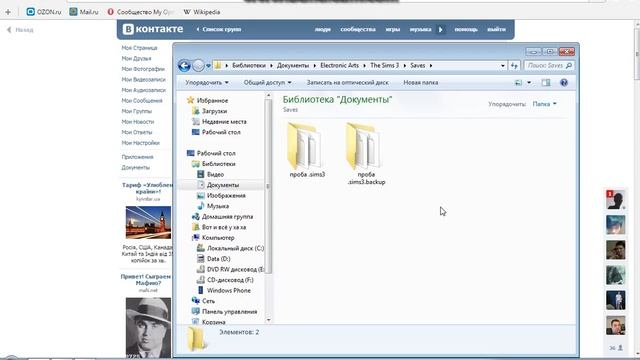Expand arrow after Saves in breadcrumb
Viewport: 640px width, 360px height.
pos(431,66)
